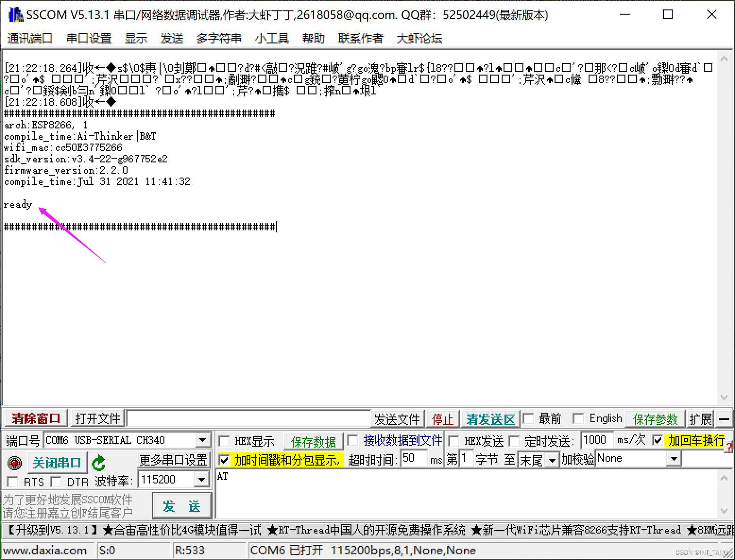Click the 1000 ms timer interval field
This screenshot has height=560, width=735.
click(x=597, y=440)
